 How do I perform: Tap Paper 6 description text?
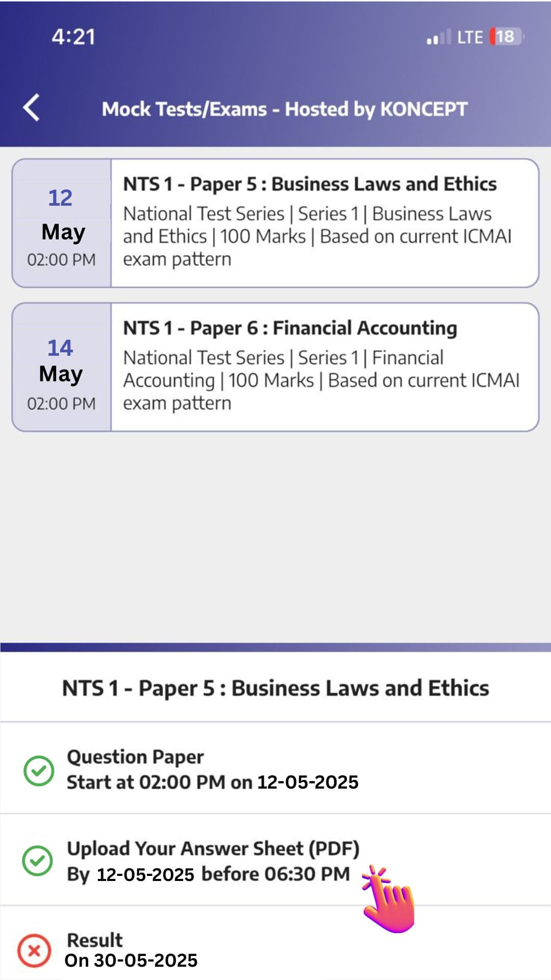coord(321,380)
